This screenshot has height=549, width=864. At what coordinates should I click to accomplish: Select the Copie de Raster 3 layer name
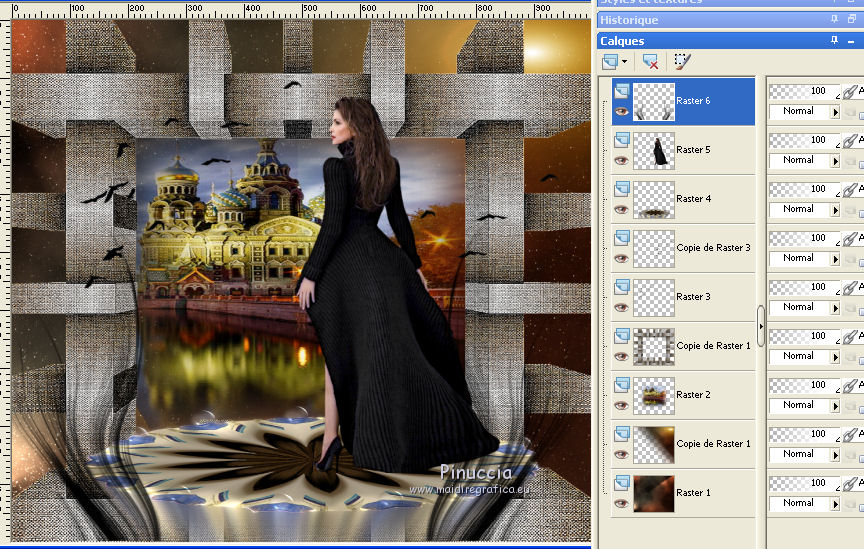713,248
